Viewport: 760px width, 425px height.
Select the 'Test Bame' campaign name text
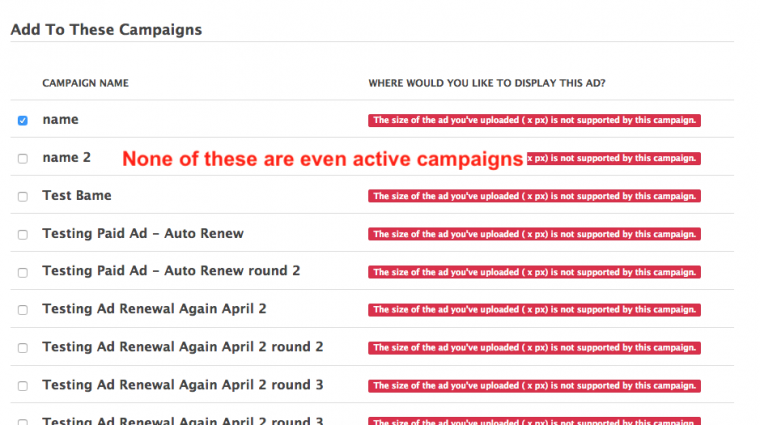point(77,196)
